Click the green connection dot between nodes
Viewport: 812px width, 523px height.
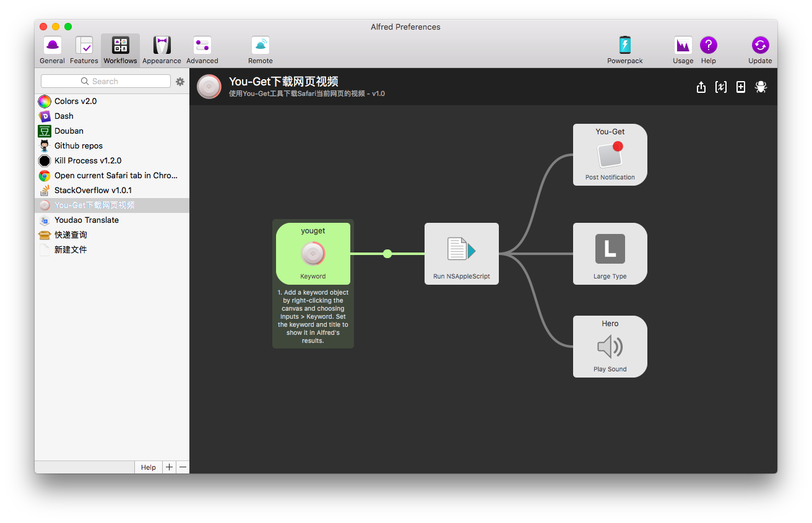tap(387, 254)
